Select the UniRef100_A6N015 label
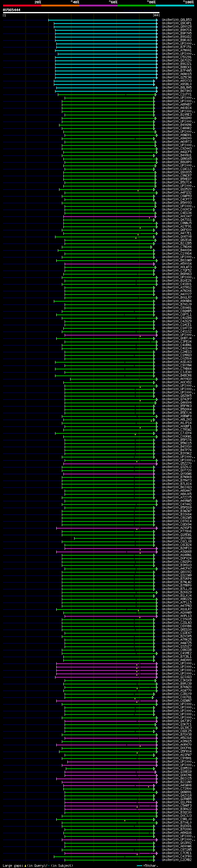 177,74
